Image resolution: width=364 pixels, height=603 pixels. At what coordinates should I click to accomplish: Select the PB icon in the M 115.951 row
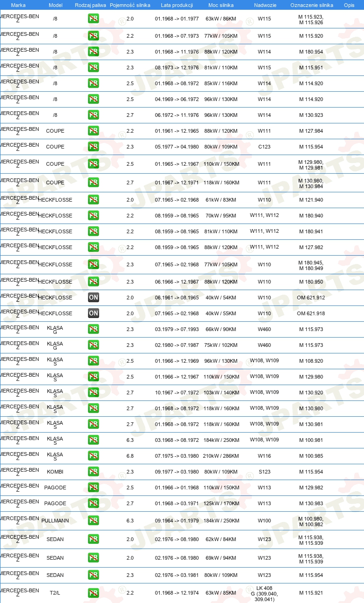tap(93, 68)
